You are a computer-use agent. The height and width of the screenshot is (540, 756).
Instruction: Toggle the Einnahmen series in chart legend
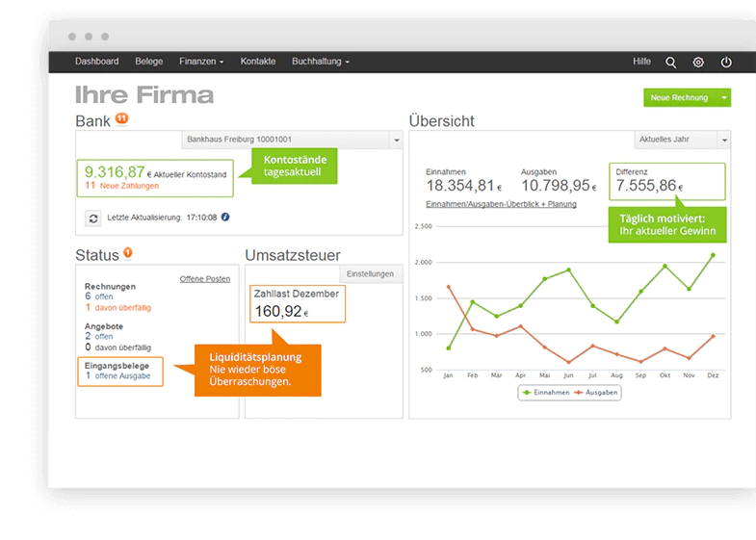pyautogui.click(x=546, y=393)
